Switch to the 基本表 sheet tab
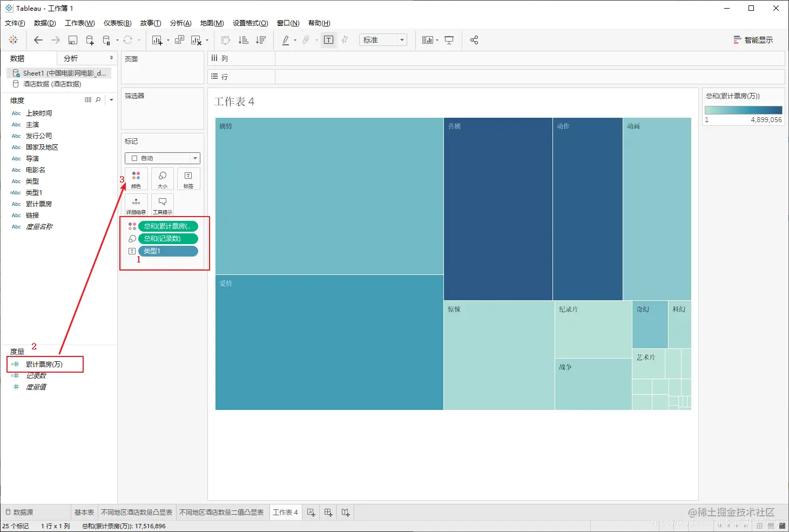The height and width of the screenshot is (532, 789). coord(84,513)
